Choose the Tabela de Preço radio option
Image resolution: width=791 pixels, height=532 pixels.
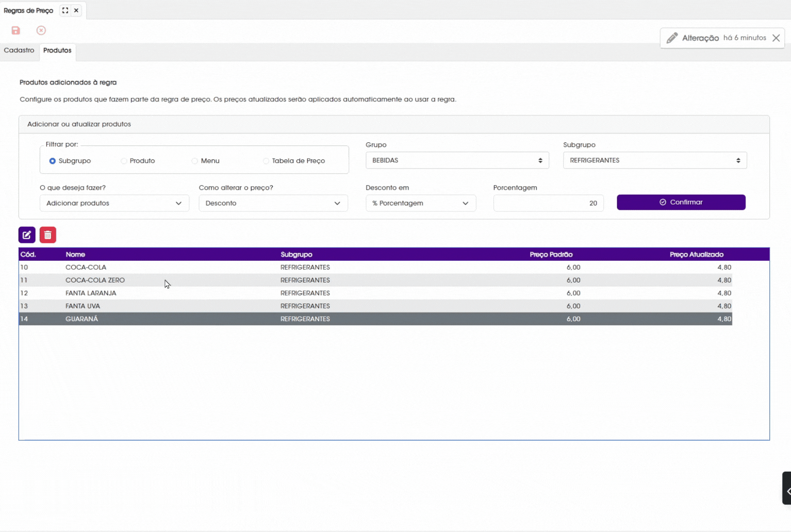point(266,161)
